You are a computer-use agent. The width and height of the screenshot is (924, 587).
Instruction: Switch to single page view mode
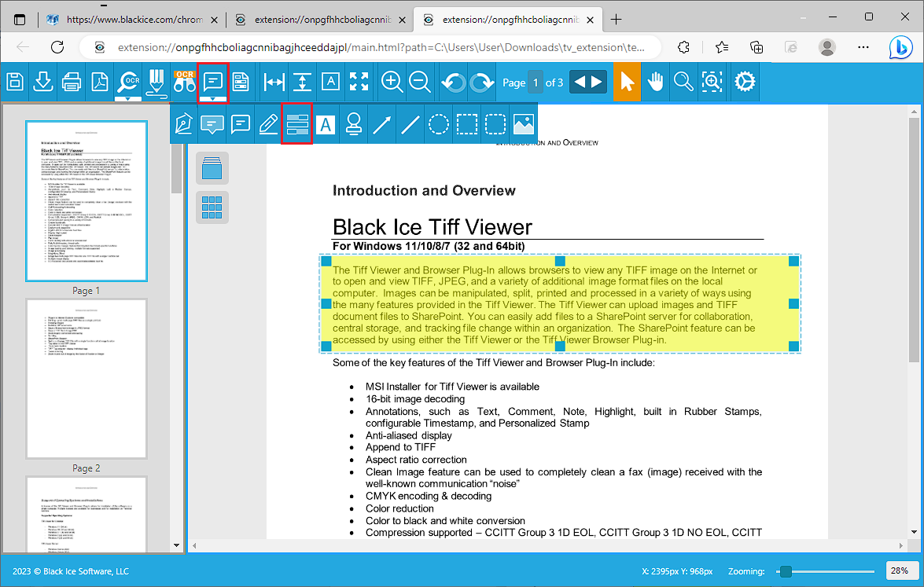[x=212, y=168]
